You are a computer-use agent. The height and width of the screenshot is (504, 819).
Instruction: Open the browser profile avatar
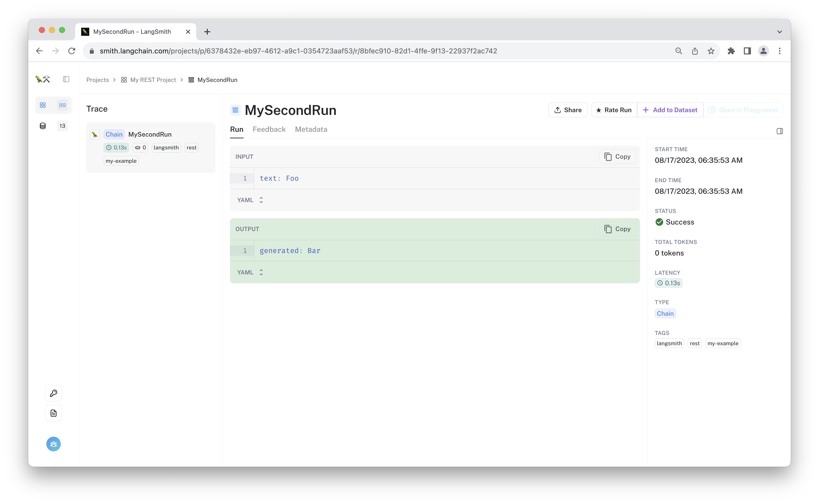pyautogui.click(x=764, y=51)
